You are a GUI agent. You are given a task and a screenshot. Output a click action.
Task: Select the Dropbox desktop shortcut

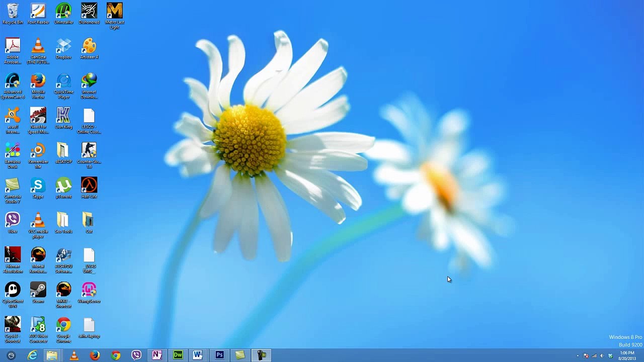coord(63,49)
